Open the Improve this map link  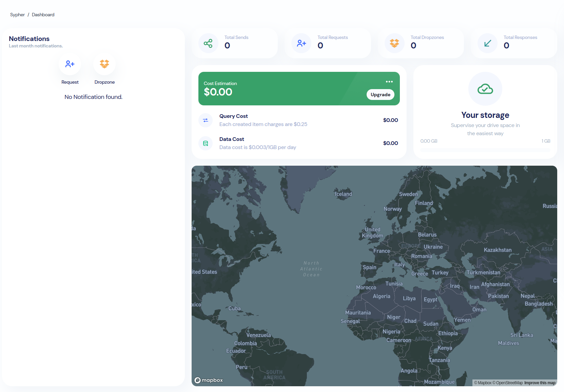coord(540,383)
